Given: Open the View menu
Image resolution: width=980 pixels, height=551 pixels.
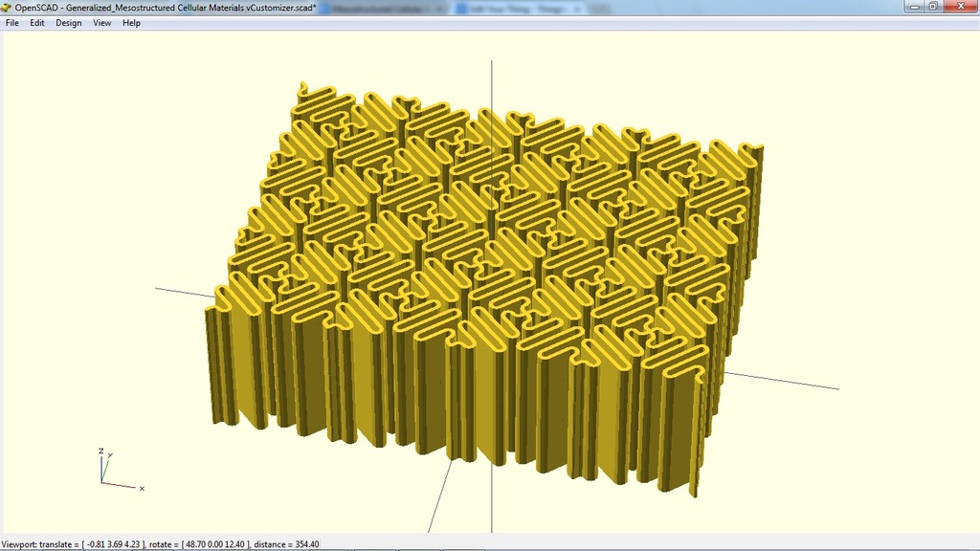Looking at the screenshot, I should coord(101,23).
